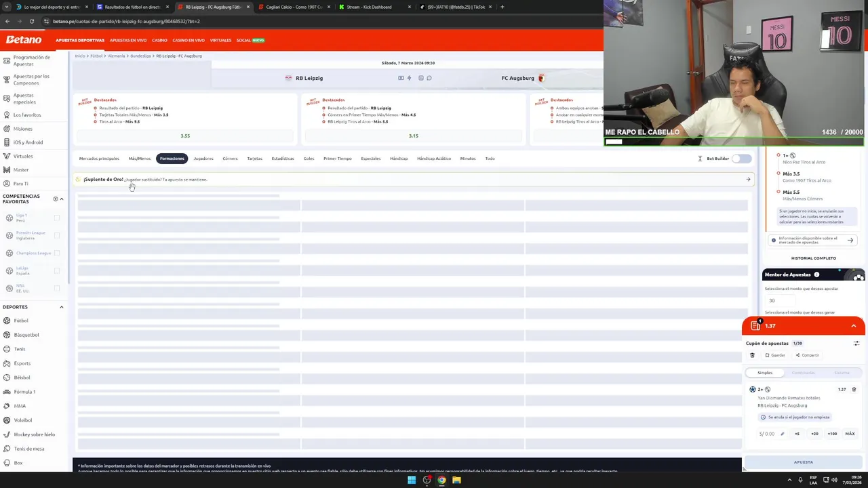This screenshot has width=868, height=488.
Task: Click the Bundesliga breadcrumb link
Action: 140,56
